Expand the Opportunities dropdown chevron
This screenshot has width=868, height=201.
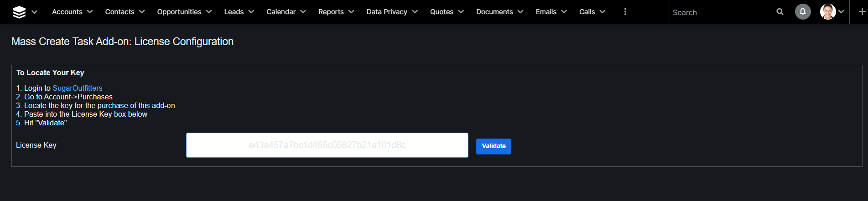tap(209, 12)
